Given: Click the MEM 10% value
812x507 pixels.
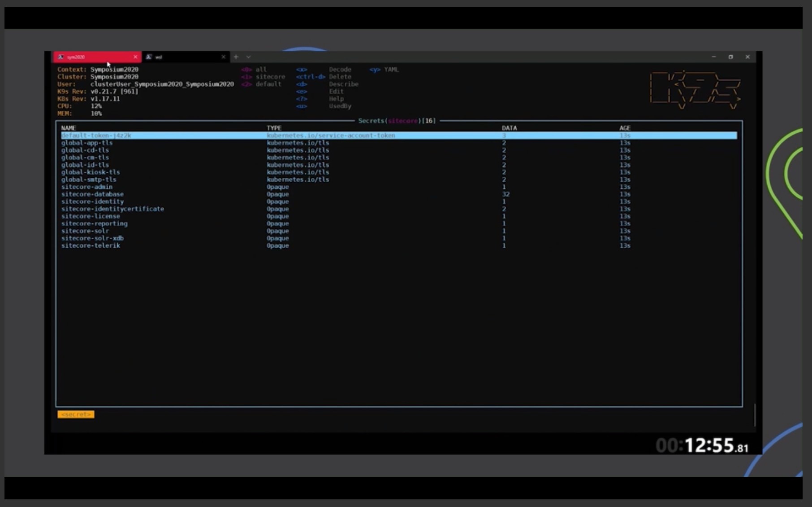Looking at the screenshot, I should coord(96,113).
